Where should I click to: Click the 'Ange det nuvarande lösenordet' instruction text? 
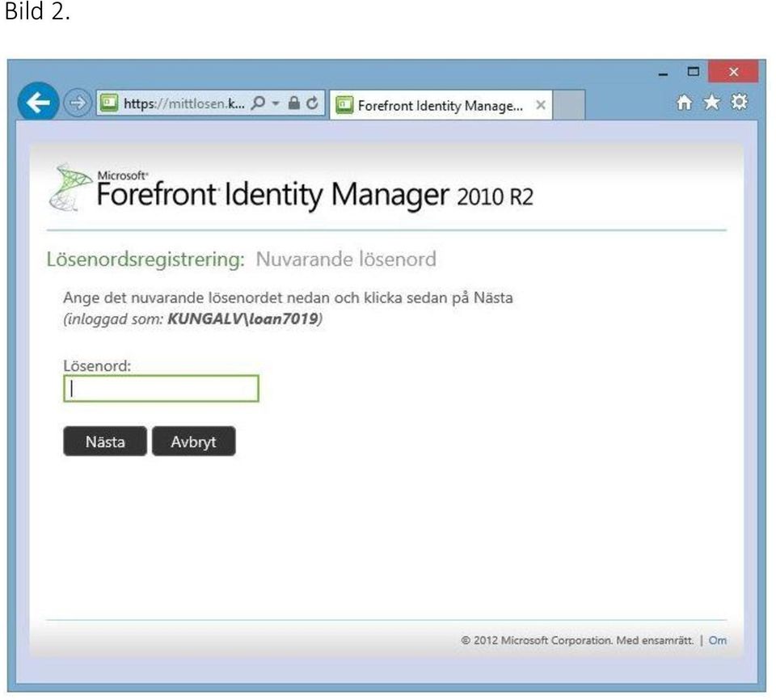(x=288, y=298)
